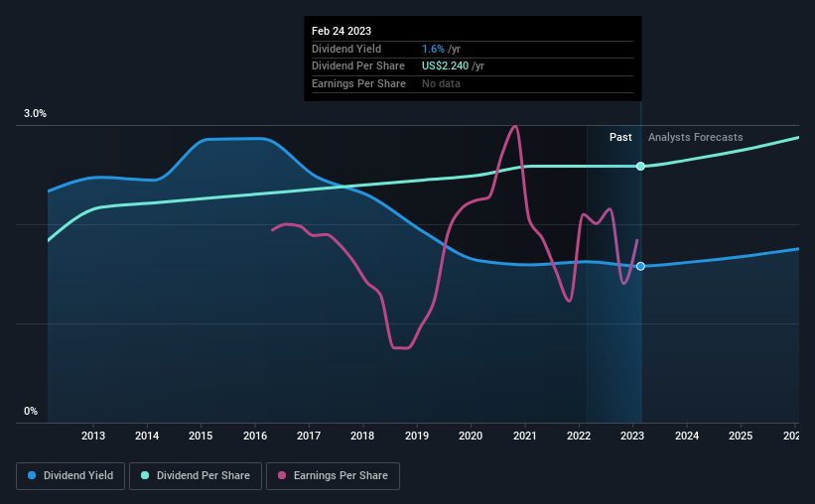Click the pink Earnings Per Share legend dot

pos(282,475)
